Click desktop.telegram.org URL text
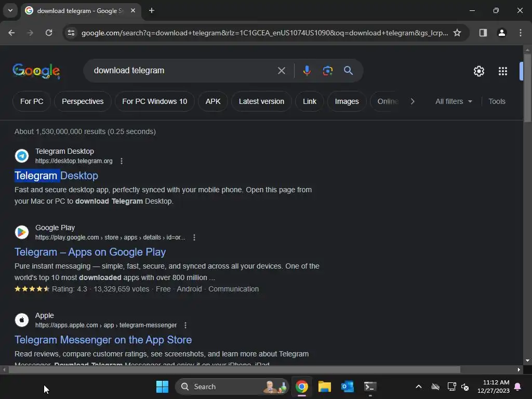Image resolution: width=532 pixels, height=399 pixels. 74,161
